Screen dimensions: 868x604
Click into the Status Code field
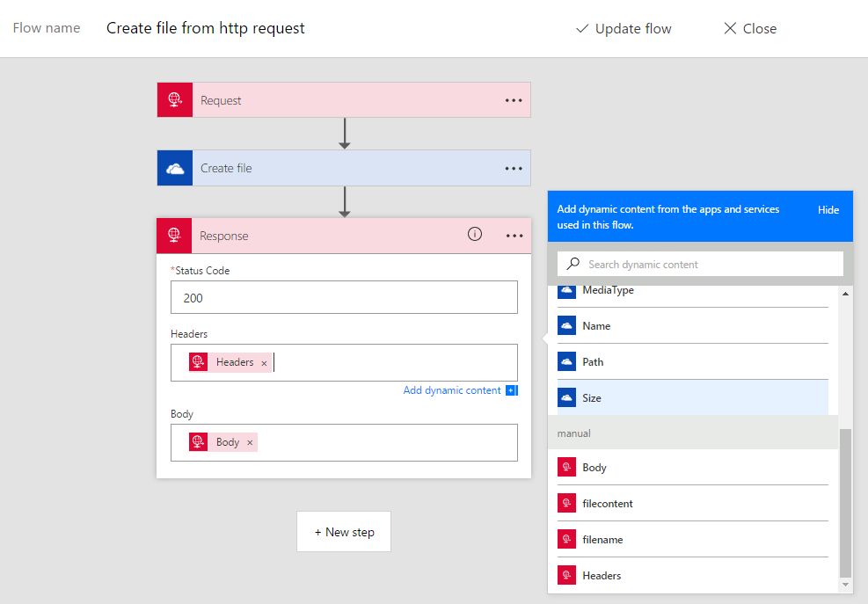coord(344,298)
